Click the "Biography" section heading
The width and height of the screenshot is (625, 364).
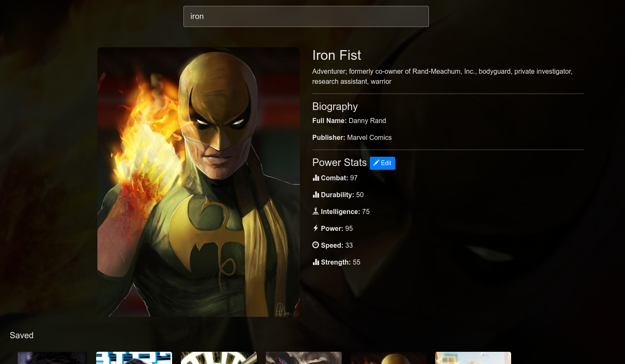coord(335,107)
